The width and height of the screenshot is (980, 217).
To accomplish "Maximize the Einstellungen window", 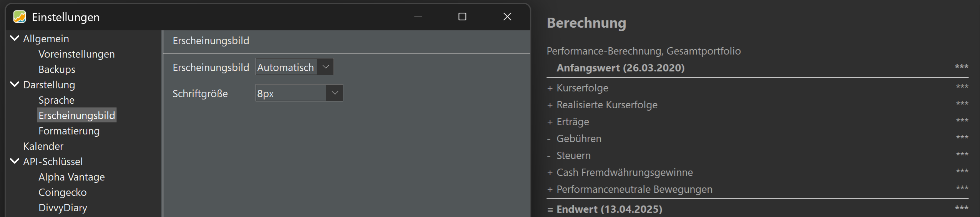I will click(462, 17).
